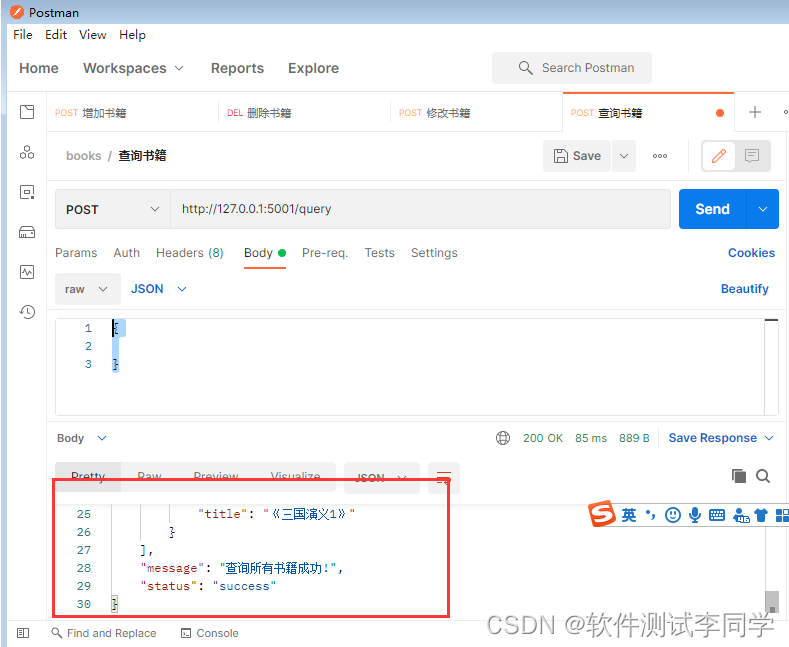789x647 pixels.
Task: Open Find and Replace in the status bar
Action: [x=104, y=633]
